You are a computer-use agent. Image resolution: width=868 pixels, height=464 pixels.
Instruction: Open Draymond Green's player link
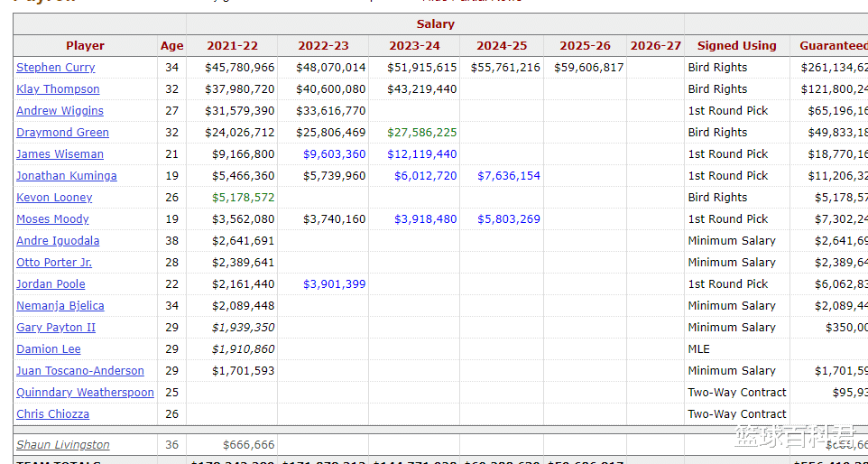pyautogui.click(x=62, y=133)
